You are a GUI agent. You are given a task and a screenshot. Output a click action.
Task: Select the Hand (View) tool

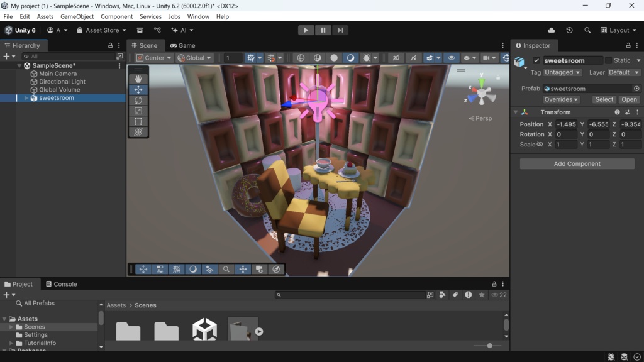coord(138,79)
